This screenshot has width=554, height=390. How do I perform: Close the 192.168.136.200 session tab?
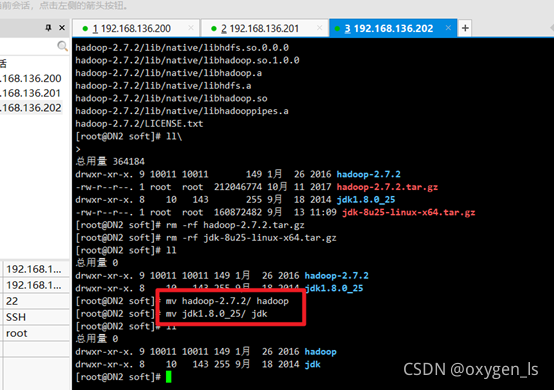pos(191,28)
